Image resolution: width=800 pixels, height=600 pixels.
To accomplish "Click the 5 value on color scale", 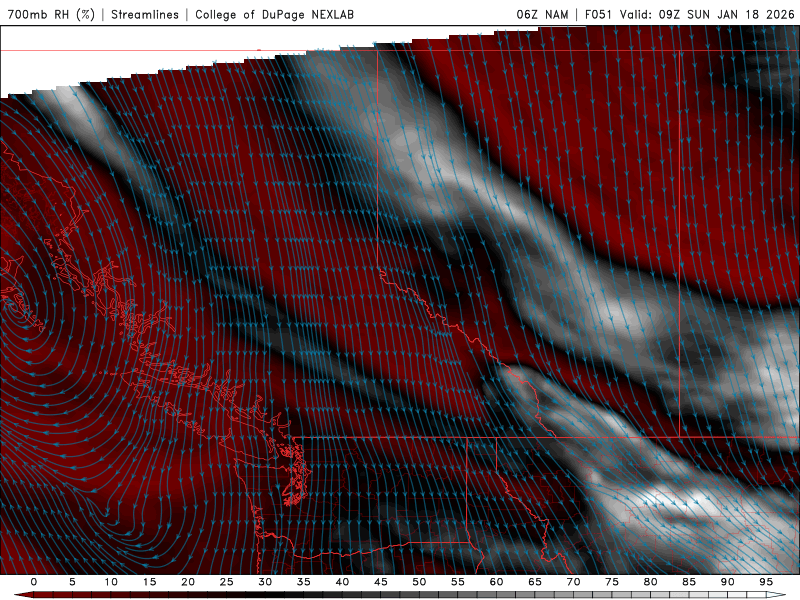I will coord(72,582).
